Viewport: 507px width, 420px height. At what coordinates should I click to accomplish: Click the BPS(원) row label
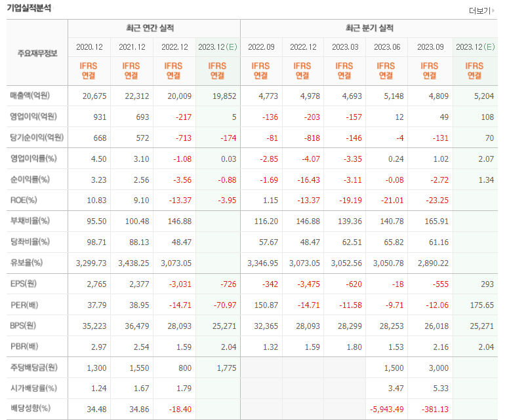pyautogui.click(x=23, y=326)
